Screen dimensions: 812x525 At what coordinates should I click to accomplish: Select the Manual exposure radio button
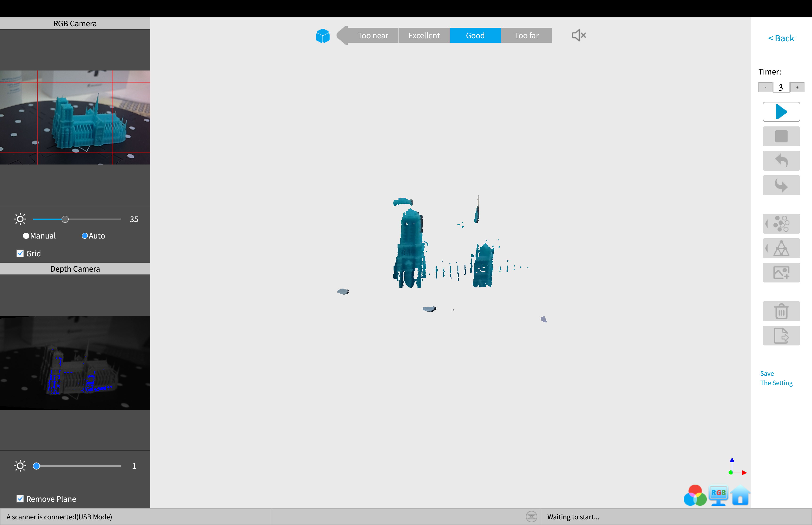tap(26, 235)
